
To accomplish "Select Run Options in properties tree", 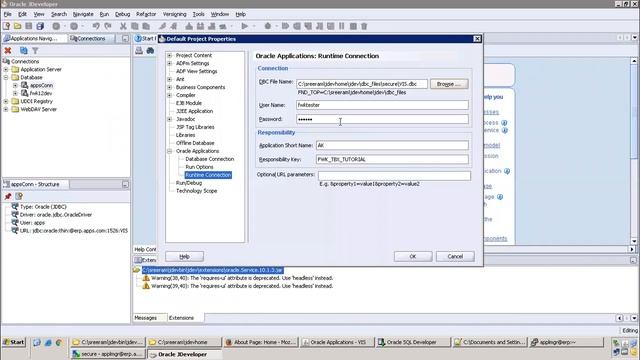I will pyautogui.click(x=199, y=167).
